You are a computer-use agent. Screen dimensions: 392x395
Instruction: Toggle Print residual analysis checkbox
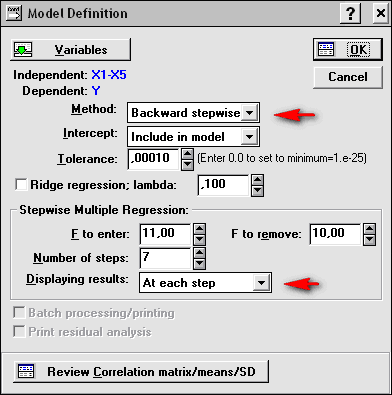pyautogui.click(x=19, y=332)
